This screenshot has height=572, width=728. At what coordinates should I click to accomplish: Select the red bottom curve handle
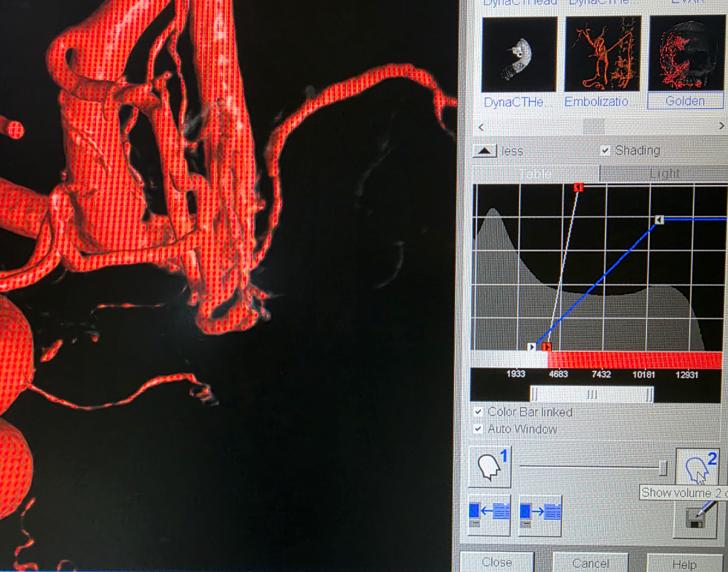point(547,347)
